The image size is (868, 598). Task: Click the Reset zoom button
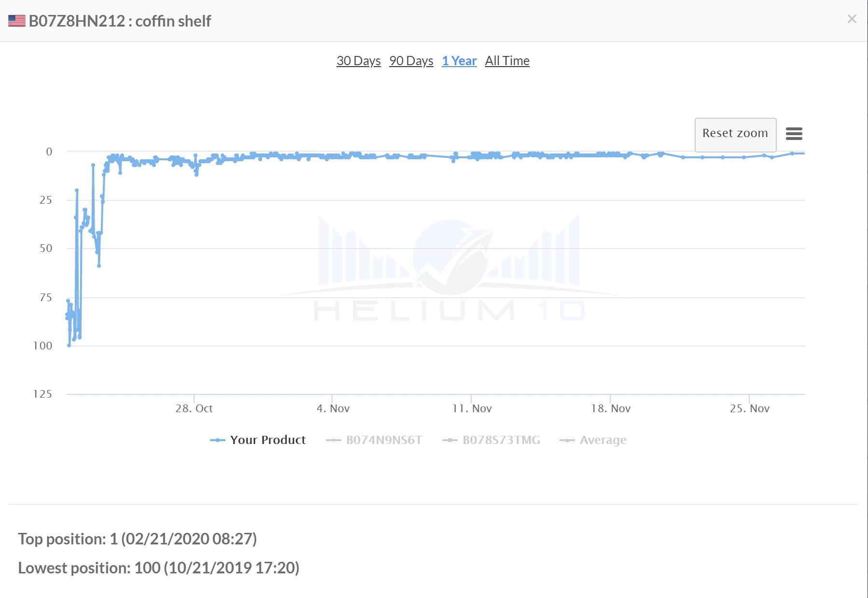pyautogui.click(x=735, y=134)
